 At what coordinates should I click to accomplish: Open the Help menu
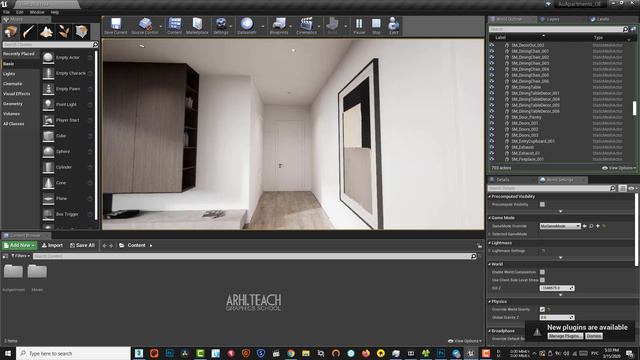click(x=55, y=12)
